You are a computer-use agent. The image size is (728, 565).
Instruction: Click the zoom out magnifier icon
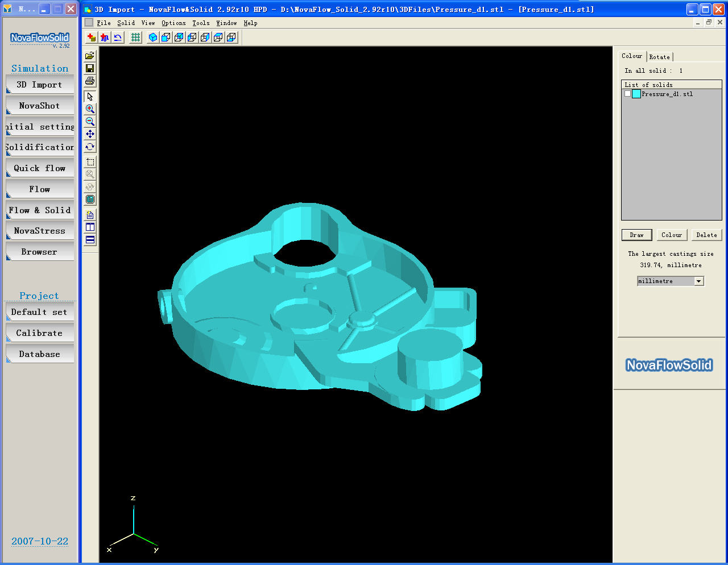[90, 122]
